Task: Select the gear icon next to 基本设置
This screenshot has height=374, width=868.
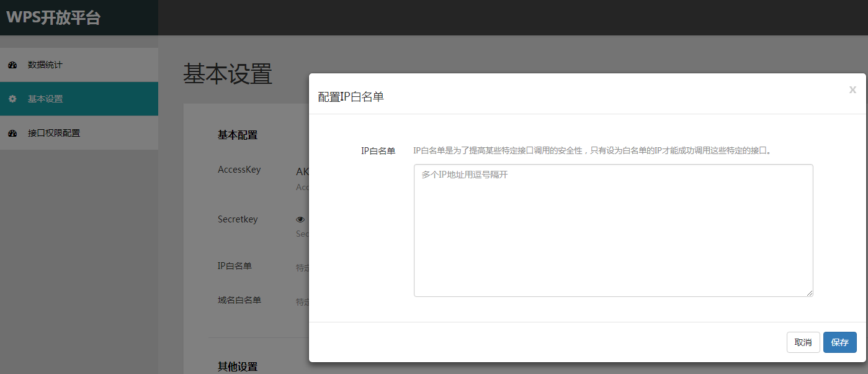Action: 11,99
